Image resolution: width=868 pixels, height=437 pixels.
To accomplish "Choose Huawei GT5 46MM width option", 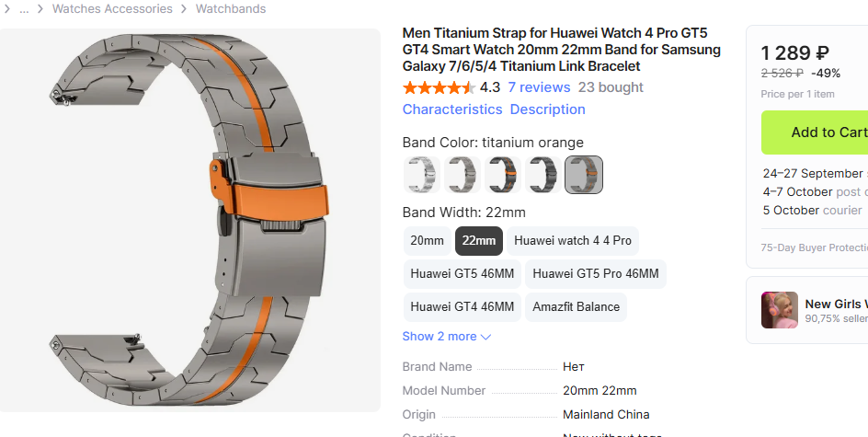I will (x=463, y=273).
